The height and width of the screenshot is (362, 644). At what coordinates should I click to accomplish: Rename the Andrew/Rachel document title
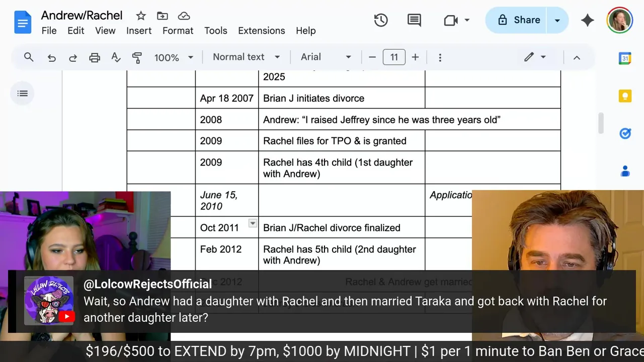[x=82, y=16]
